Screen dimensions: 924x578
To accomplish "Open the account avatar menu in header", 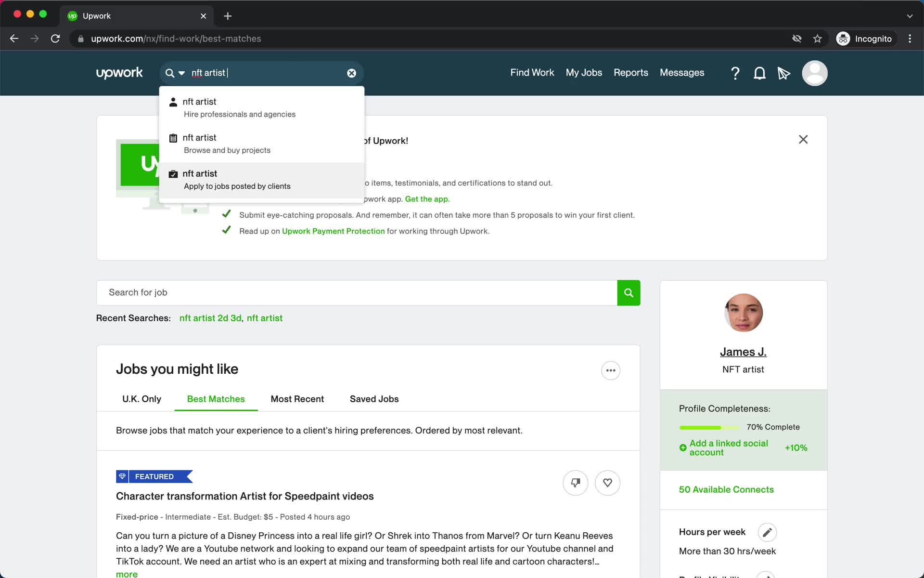I will (x=814, y=73).
